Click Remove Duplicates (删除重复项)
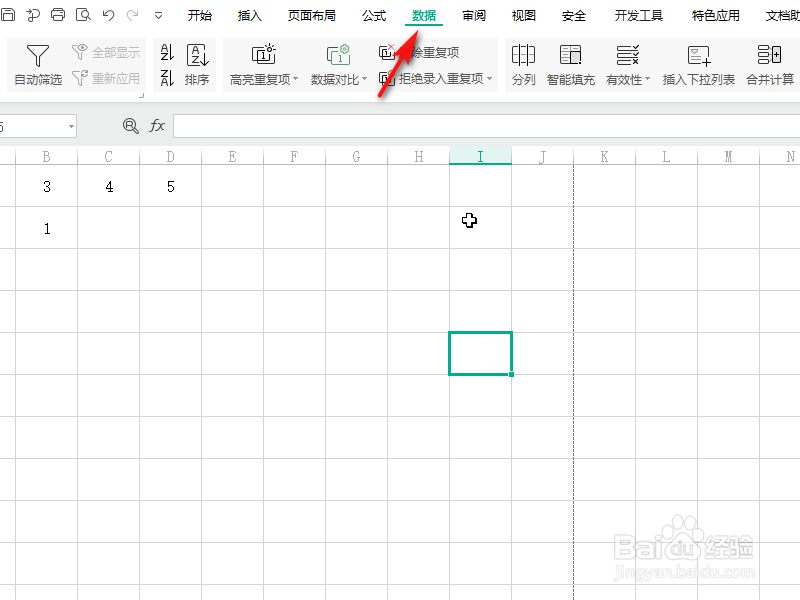800x600 pixels. (x=428, y=52)
